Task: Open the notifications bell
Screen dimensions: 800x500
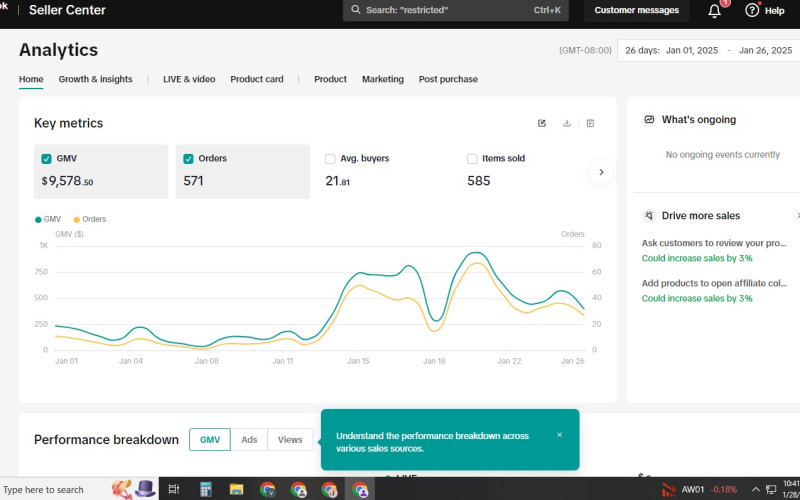Action: (x=714, y=11)
